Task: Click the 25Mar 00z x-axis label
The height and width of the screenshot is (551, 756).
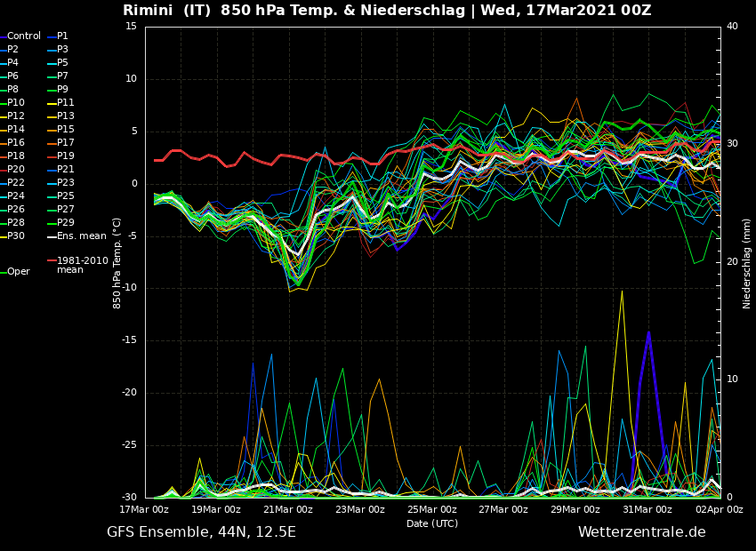Action: pyautogui.click(x=433, y=509)
